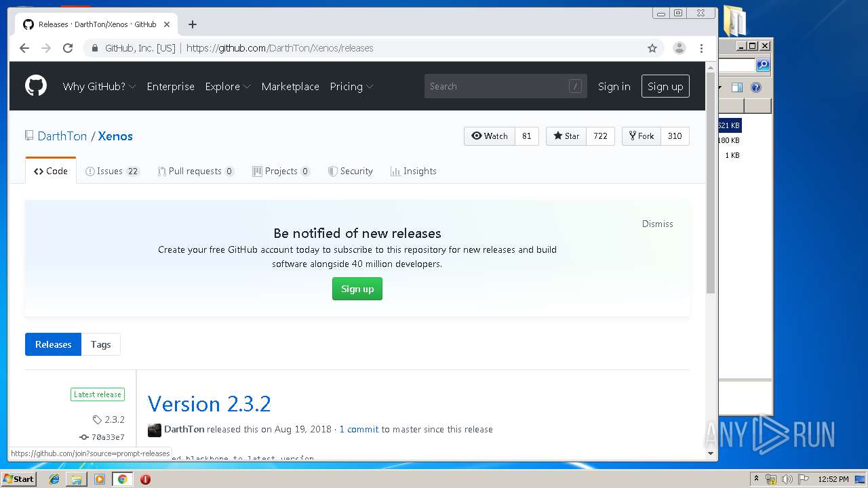
Task: Show hidden tray icons arrow
Action: point(756,479)
